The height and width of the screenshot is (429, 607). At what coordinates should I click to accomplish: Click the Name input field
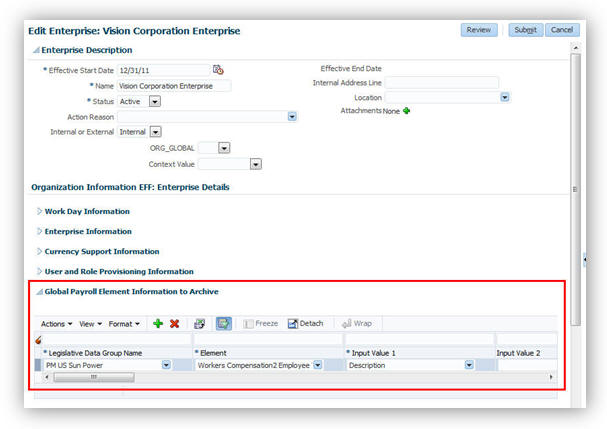point(174,86)
